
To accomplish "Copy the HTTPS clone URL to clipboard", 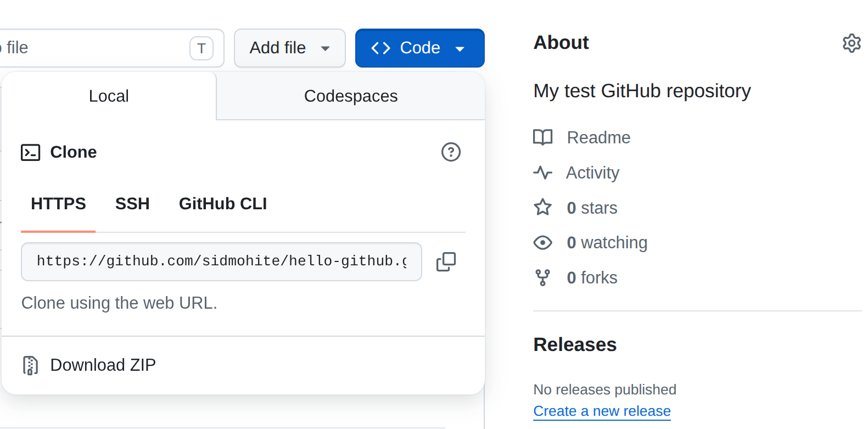I will [x=446, y=261].
